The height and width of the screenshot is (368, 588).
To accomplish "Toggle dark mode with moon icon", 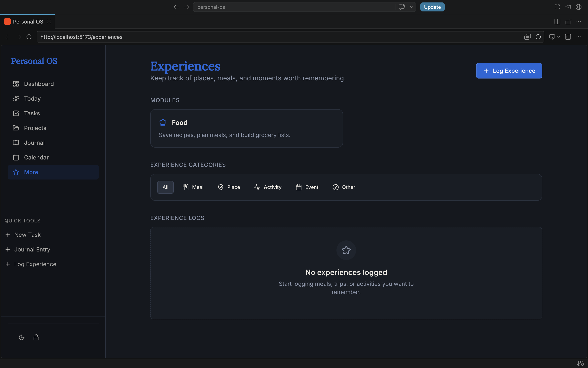I will point(22,337).
